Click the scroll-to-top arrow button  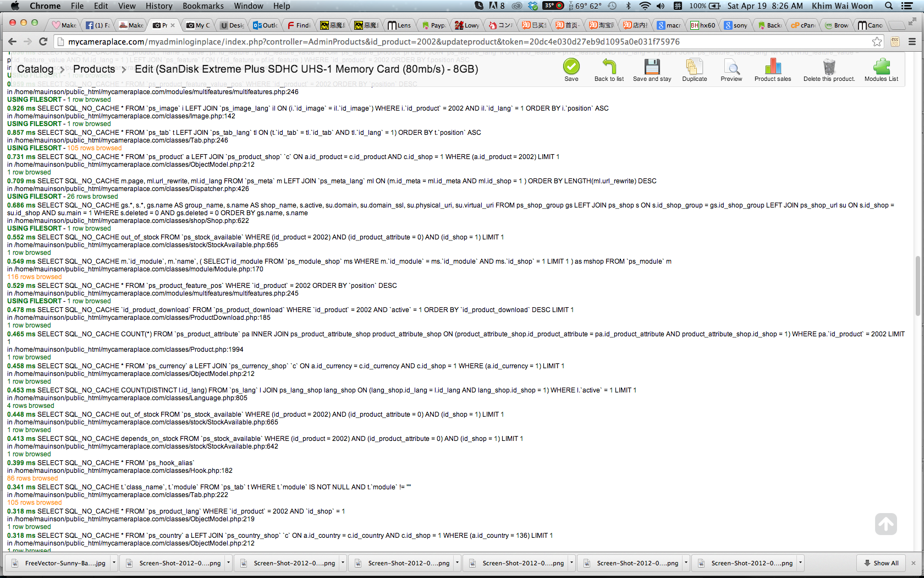click(886, 524)
